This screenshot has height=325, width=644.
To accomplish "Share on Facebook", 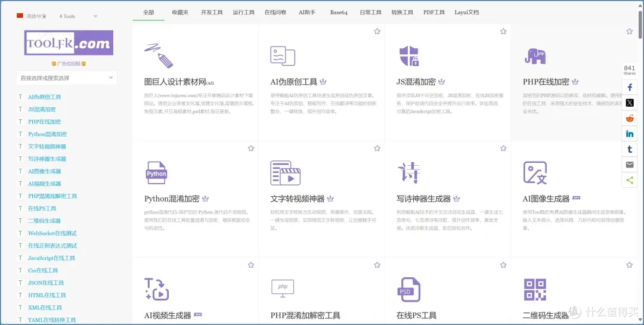I will [630, 87].
